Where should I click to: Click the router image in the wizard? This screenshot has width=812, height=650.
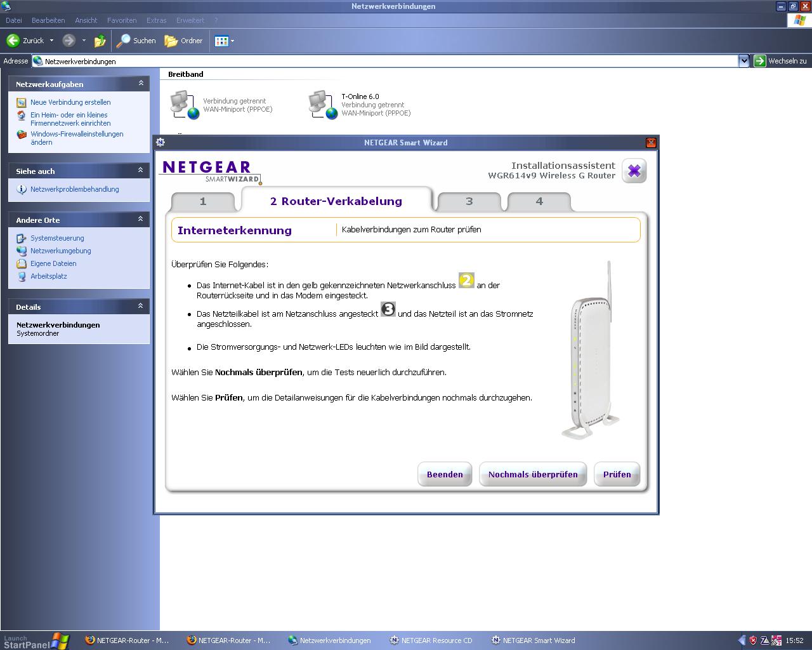[590, 350]
